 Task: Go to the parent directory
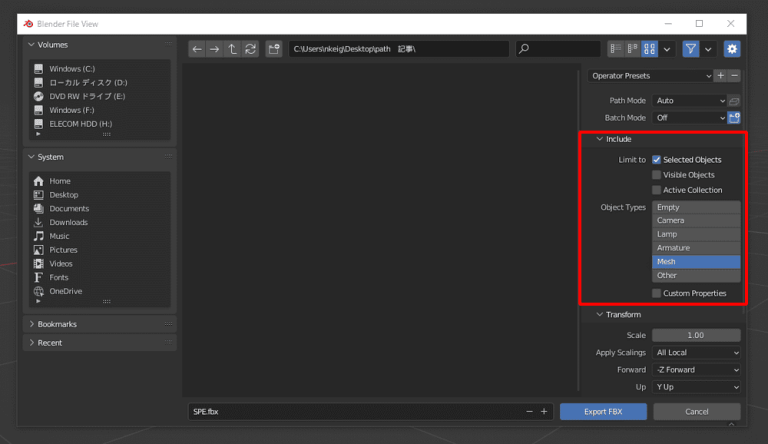[232, 48]
